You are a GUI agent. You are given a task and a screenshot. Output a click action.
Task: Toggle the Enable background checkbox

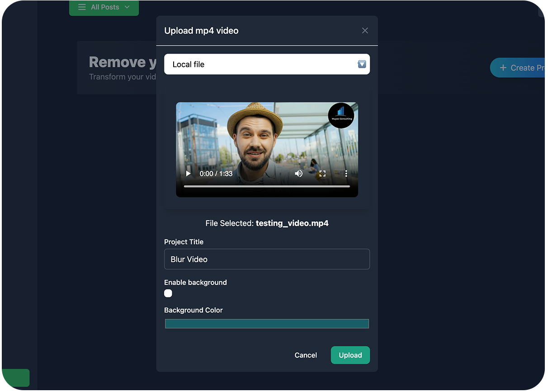point(168,293)
